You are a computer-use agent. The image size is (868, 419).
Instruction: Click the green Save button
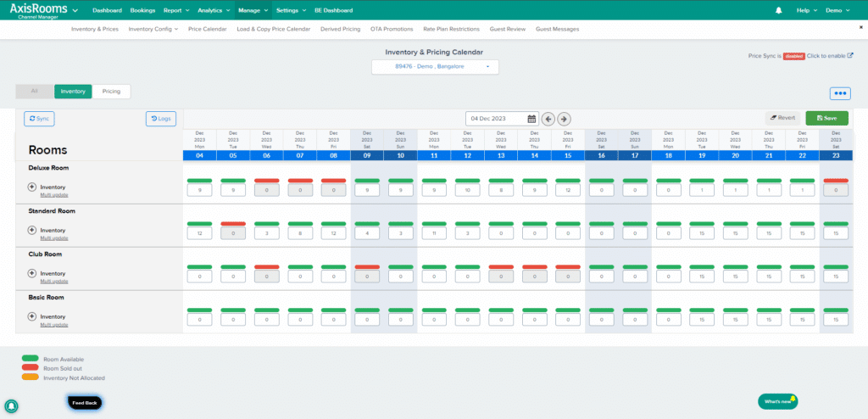826,118
